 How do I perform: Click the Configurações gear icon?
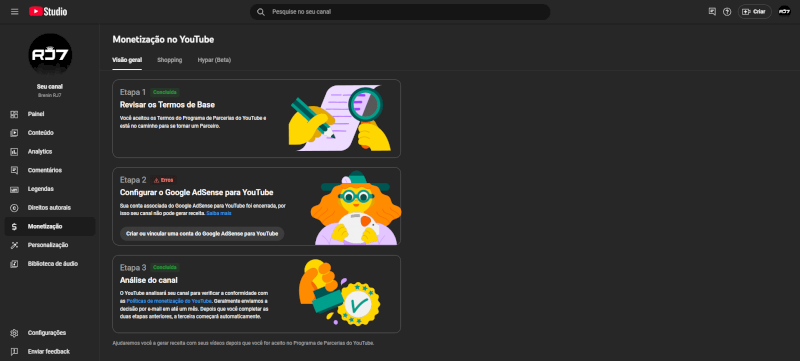click(x=14, y=333)
